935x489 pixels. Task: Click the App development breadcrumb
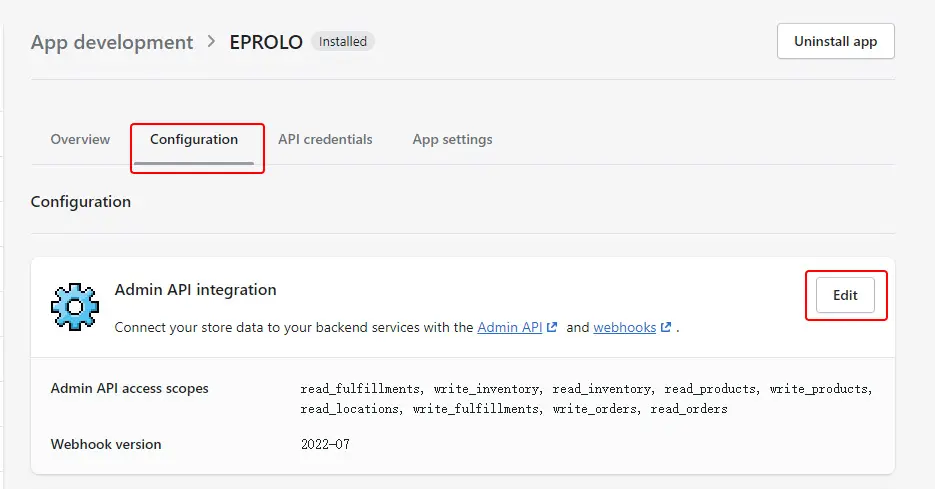point(112,42)
